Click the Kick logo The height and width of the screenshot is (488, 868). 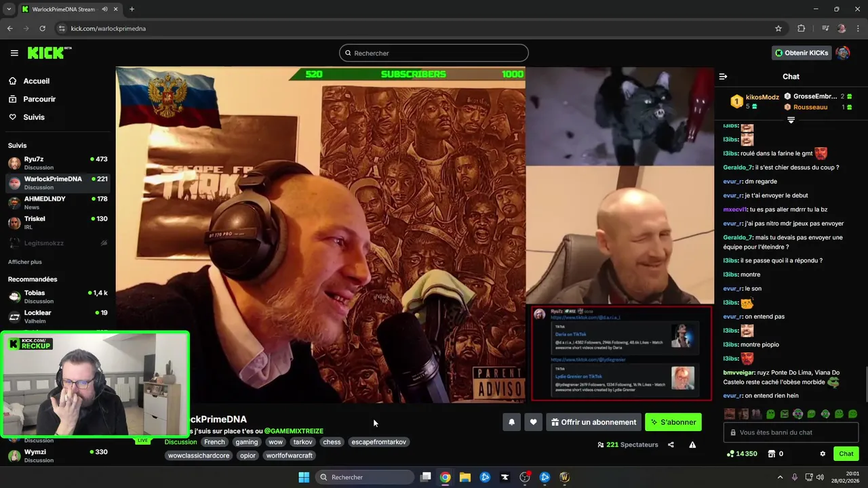49,53
